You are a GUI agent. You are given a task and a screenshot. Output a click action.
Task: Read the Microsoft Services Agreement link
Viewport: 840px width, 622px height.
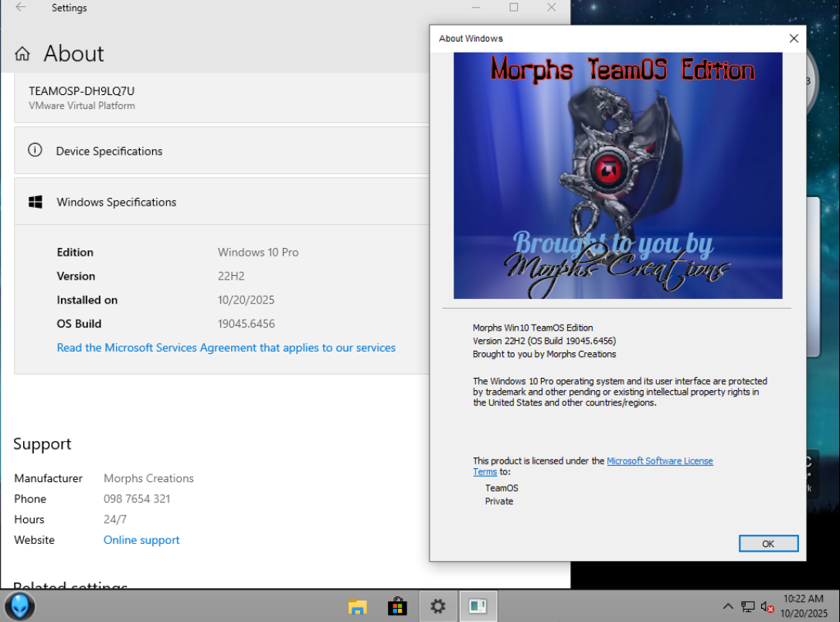pos(226,348)
